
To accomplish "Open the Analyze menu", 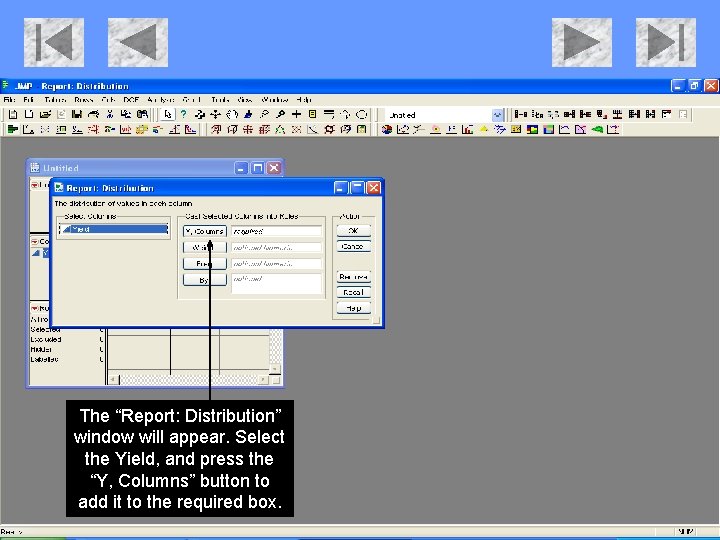I will (161, 100).
